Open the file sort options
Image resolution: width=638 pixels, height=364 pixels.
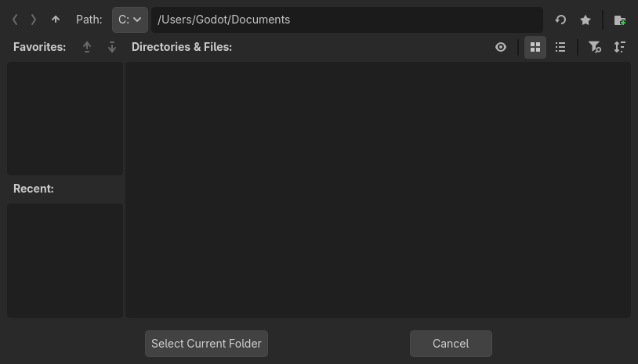coord(620,47)
